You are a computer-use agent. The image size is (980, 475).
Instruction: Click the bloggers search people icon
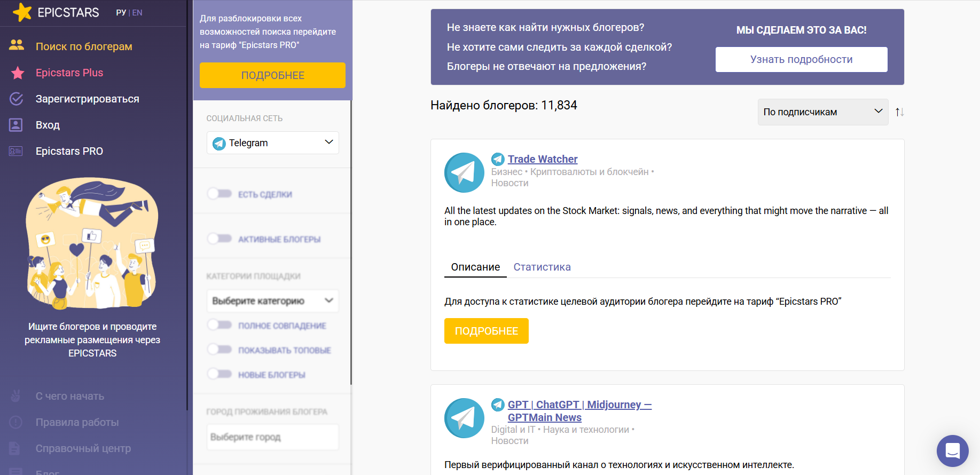click(17, 45)
